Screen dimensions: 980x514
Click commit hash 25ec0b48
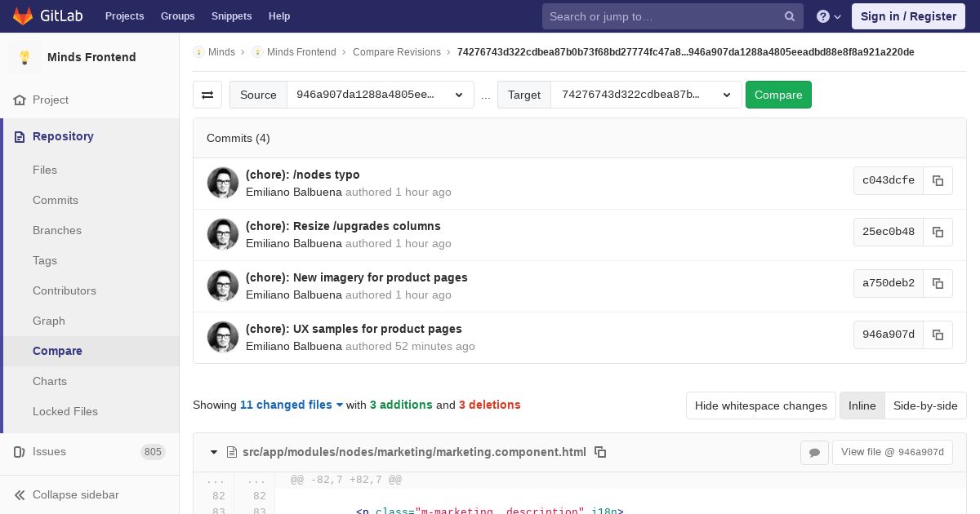889,232
